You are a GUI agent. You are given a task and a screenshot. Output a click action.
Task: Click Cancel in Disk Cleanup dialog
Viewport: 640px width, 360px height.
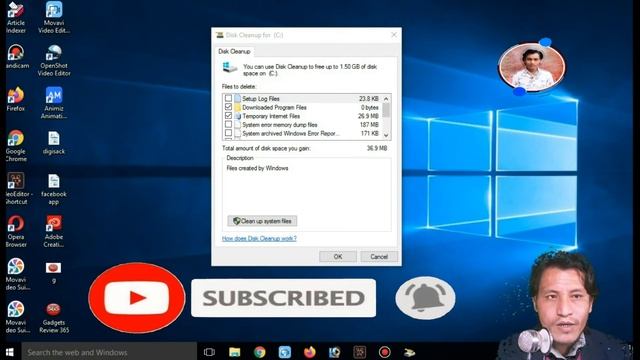(379, 256)
